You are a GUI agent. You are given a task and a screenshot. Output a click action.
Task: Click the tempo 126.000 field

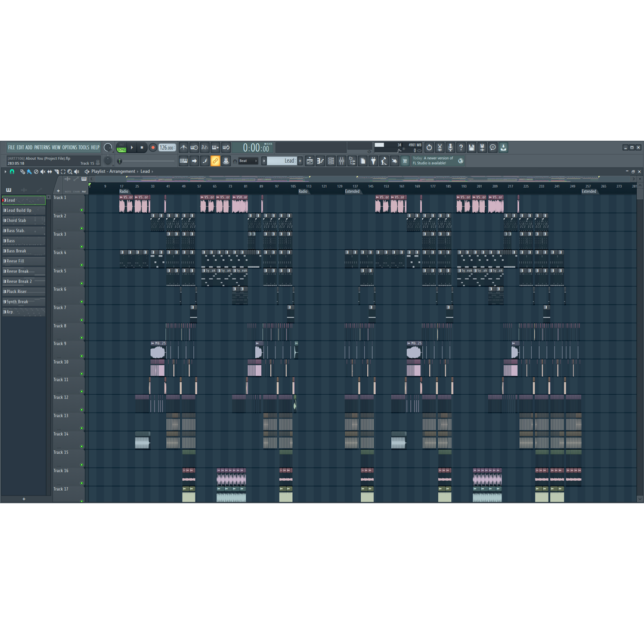coord(167,147)
